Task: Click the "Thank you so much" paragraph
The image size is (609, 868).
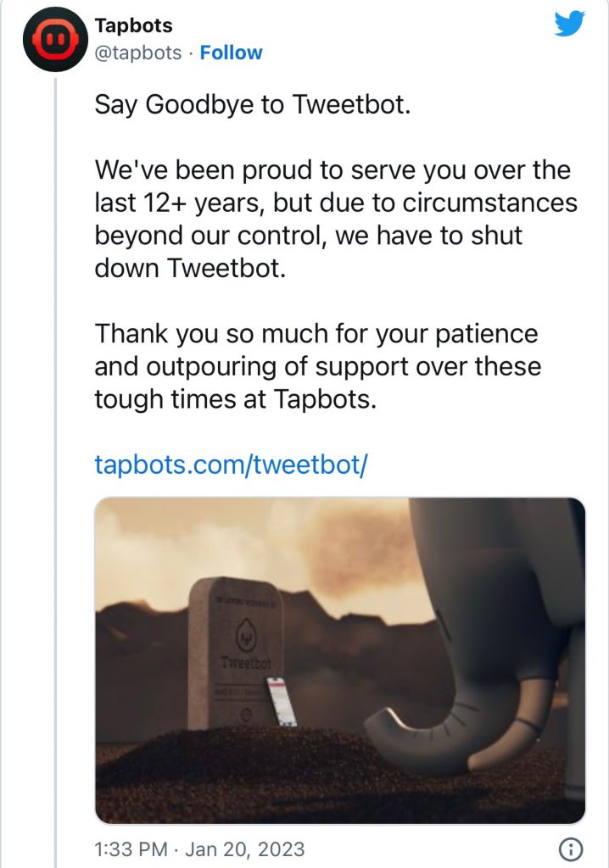Action: 317,366
